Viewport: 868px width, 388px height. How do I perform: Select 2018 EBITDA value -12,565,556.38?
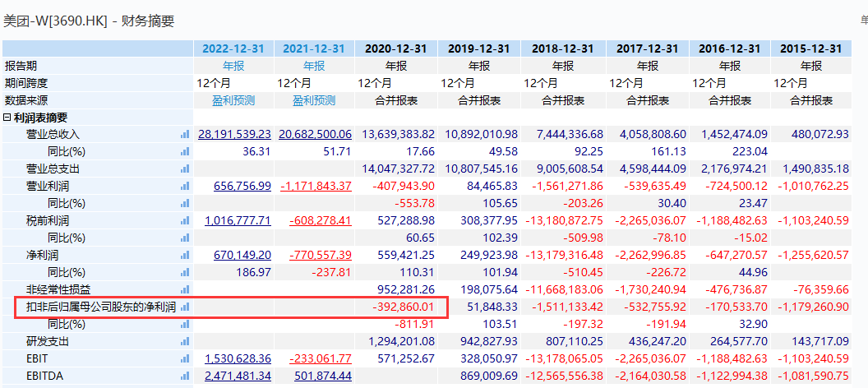click(x=565, y=376)
